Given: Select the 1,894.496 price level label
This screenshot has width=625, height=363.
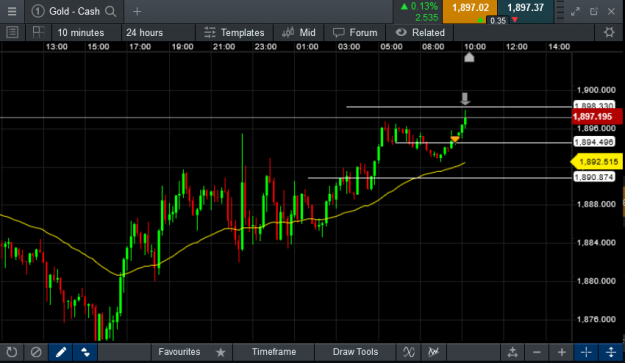Looking at the screenshot, I should 594,142.
